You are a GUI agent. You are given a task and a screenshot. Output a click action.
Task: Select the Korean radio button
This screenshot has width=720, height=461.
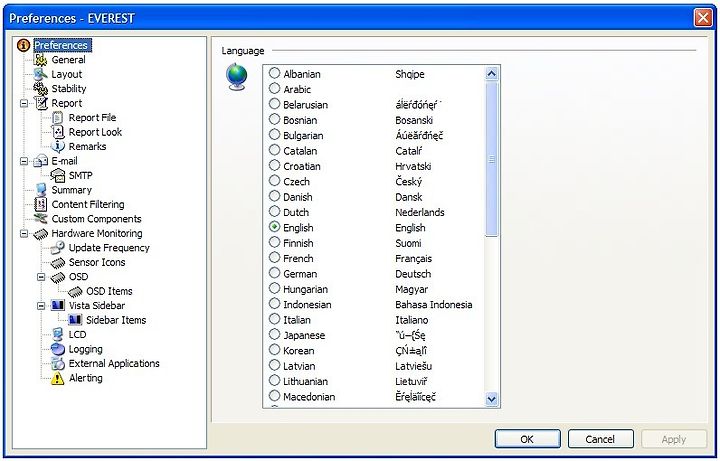(274, 350)
